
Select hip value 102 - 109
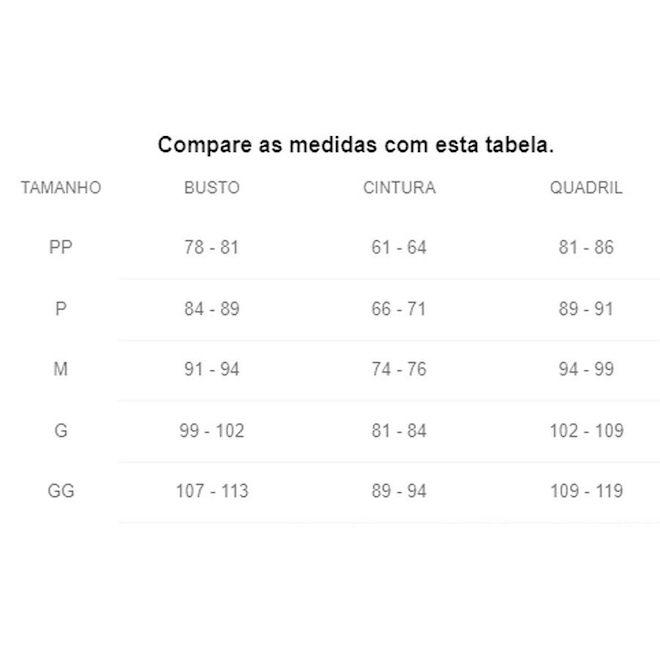point(586,431)
